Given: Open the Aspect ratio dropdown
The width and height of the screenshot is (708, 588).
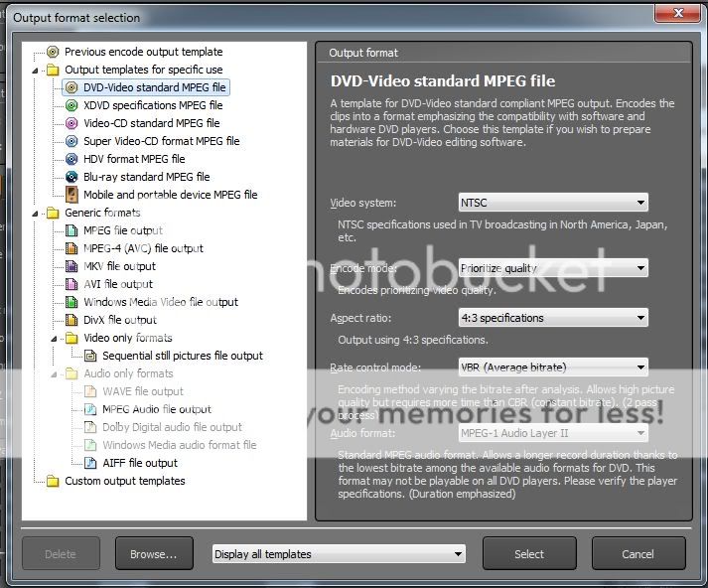Looking at the screenshot, I should [553, 318].
